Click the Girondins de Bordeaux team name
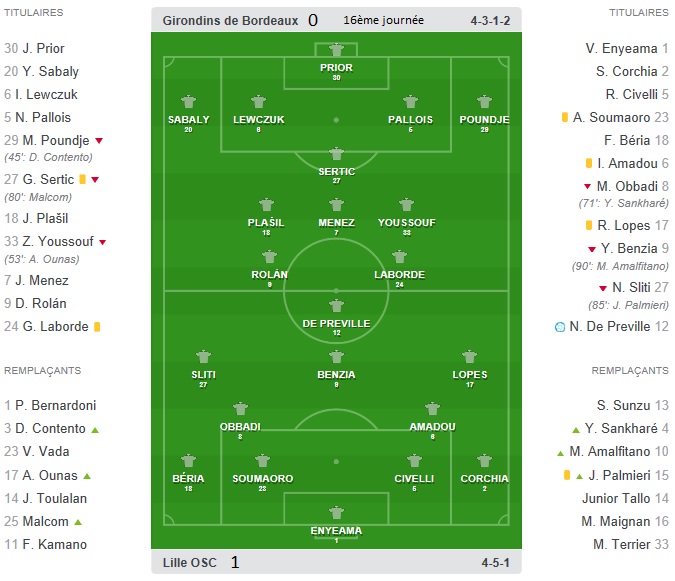The width and height of the screenshot is (675, 581). tap(230, 21)
